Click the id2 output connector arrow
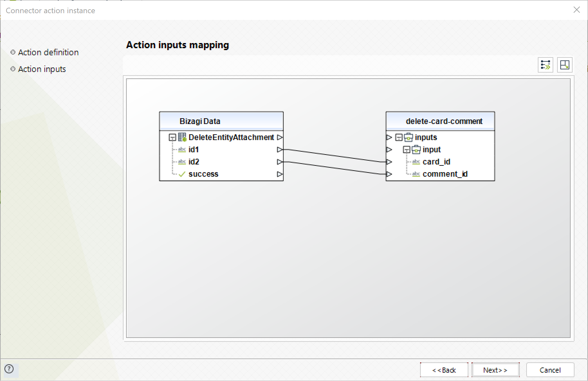Screen dimensions: 588x381 pyautogui.click(x=280, y=162)
